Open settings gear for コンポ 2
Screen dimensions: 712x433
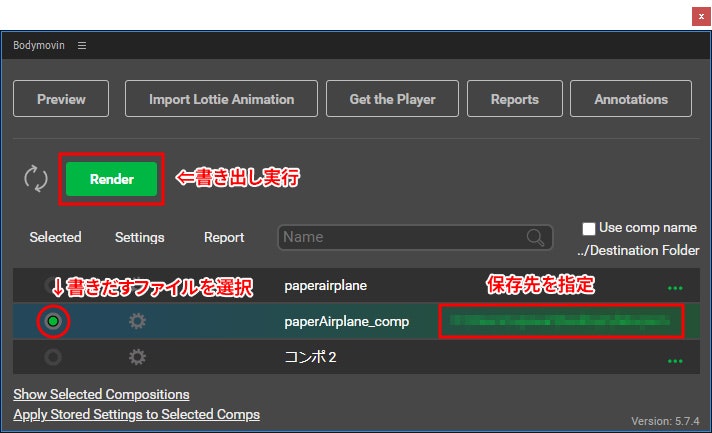click(137, 357)
